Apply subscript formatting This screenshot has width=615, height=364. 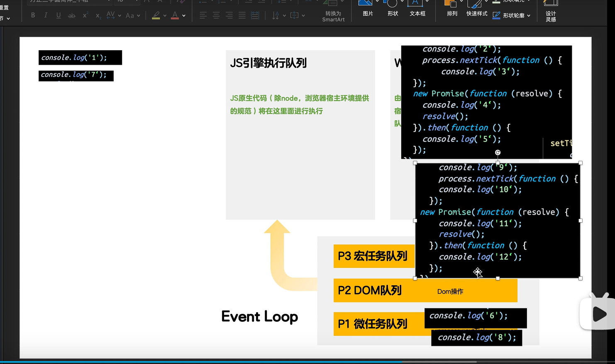(98, 16)
